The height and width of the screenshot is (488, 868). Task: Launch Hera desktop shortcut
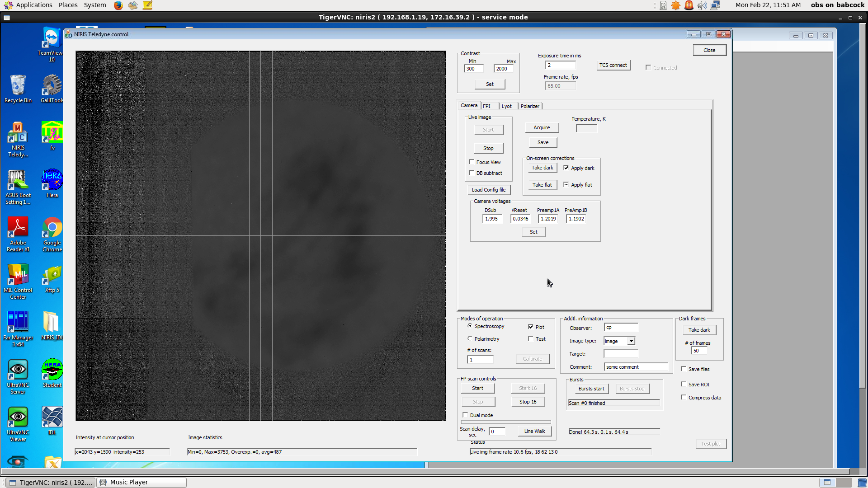pyautogui.click(x=52, y=184)
